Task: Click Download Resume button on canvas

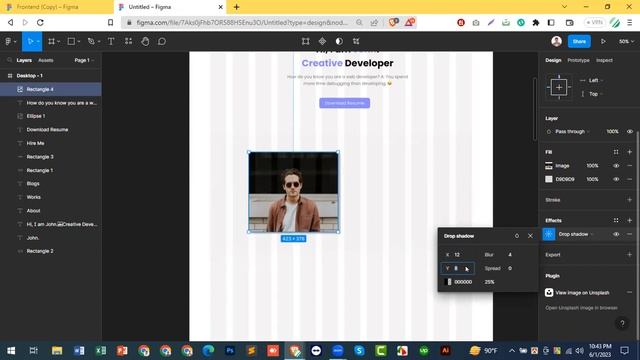Action: [x=344, y=103]
